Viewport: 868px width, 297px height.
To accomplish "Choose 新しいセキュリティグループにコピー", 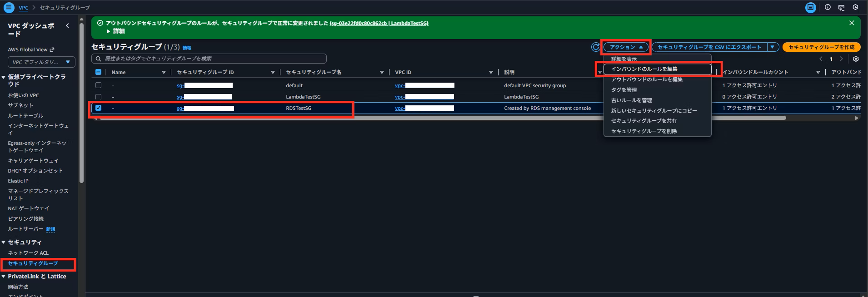I will tap(657, 111).
